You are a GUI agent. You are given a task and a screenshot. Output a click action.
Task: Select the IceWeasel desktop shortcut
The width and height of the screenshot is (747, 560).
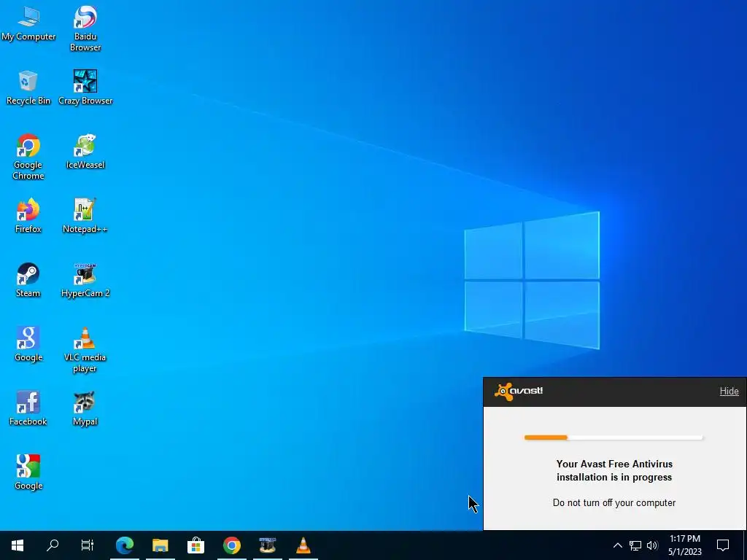click(x=85, y=152)
